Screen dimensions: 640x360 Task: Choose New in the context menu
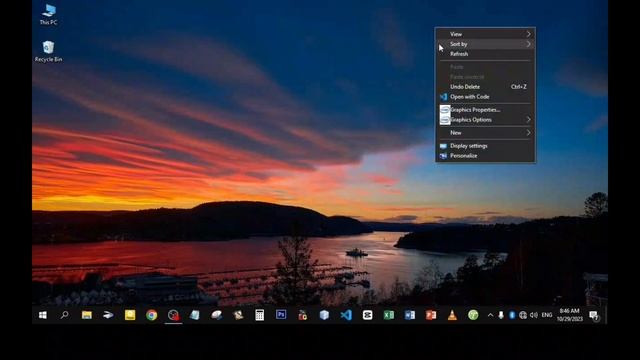pyautogui.click(x=485, y=133)
